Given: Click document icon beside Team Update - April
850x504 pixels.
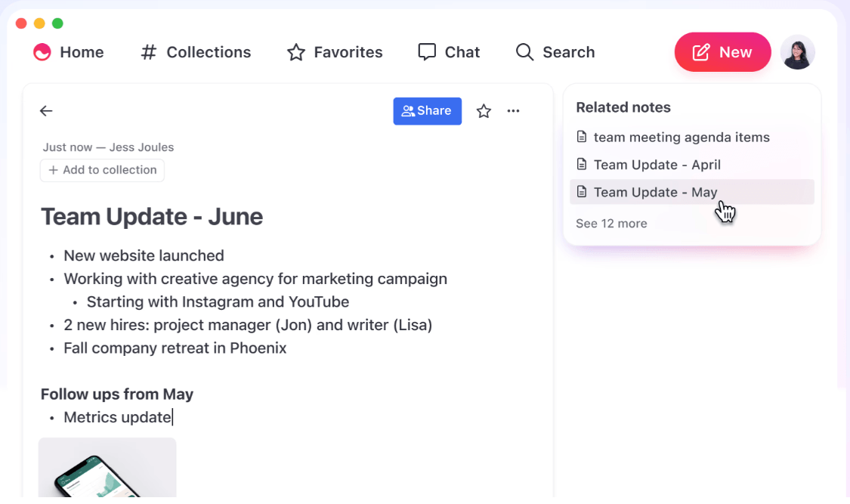Looking at the screenshot, I should point(582,164).
